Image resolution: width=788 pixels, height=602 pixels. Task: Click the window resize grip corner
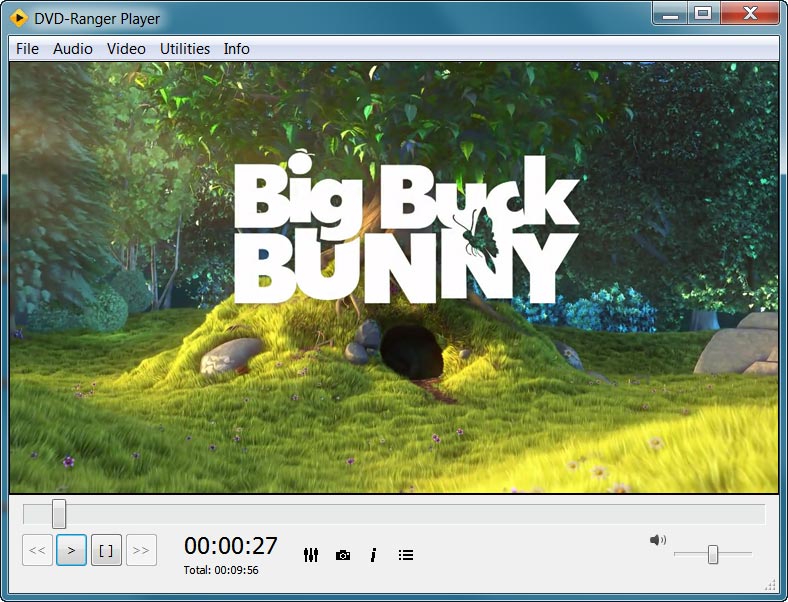770,585
